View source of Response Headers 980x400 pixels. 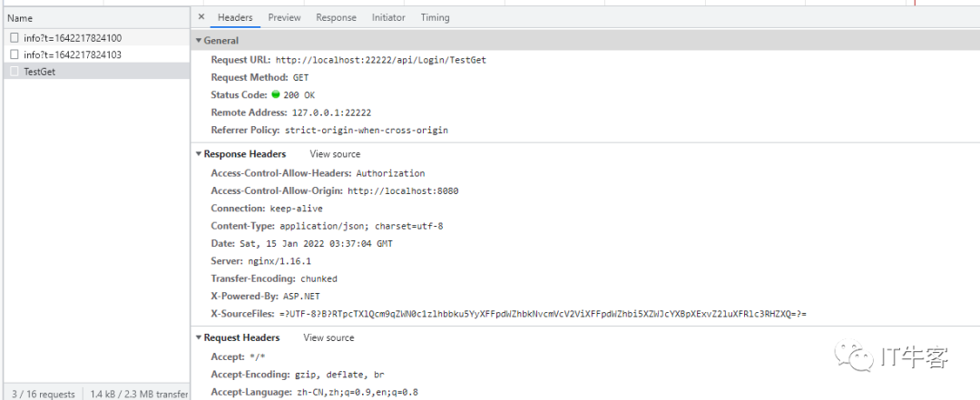[335, 154]
